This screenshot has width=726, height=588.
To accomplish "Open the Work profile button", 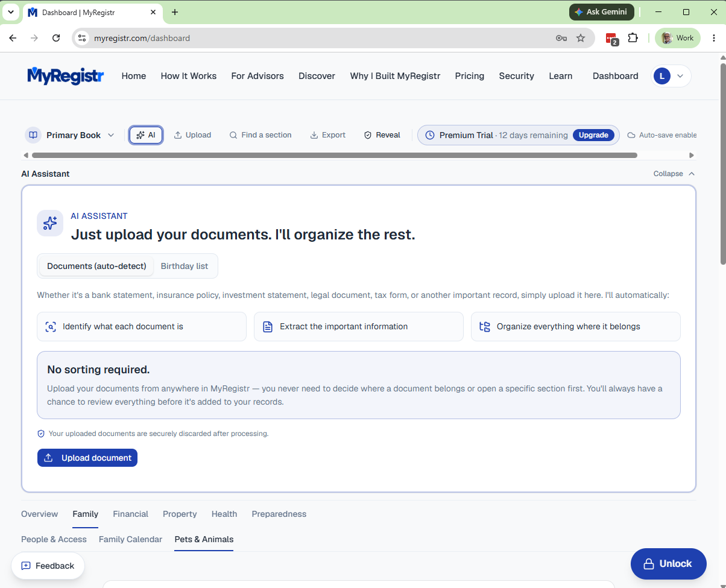I will point(678,38).
